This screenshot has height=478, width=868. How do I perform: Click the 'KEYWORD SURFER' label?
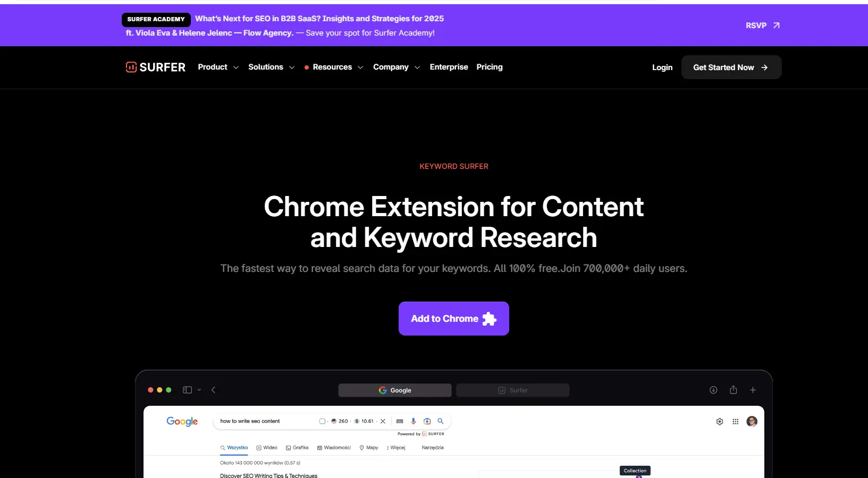[454, 166]
